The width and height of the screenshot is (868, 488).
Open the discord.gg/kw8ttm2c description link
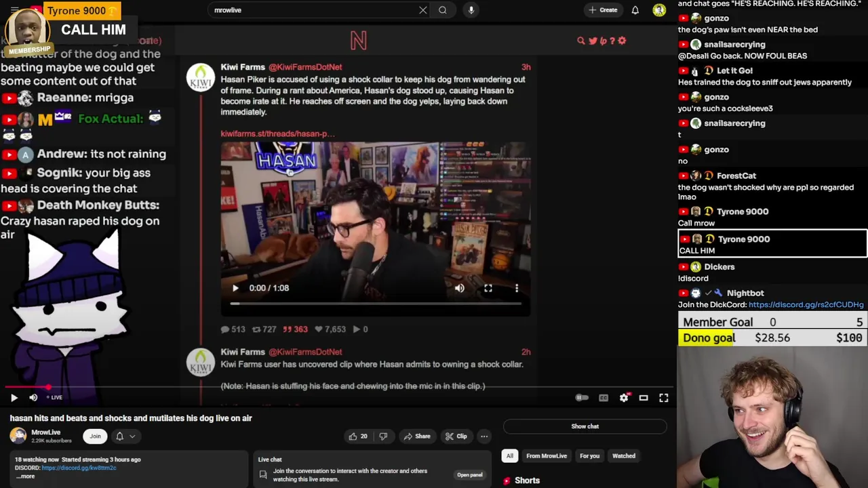click(79, 468)
